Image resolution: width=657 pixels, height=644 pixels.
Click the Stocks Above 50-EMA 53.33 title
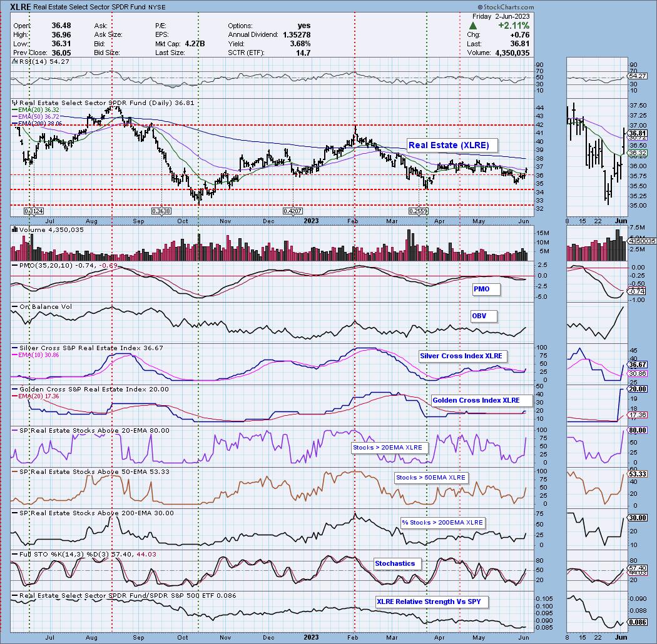pyautogui.click(x=91, y=471)
